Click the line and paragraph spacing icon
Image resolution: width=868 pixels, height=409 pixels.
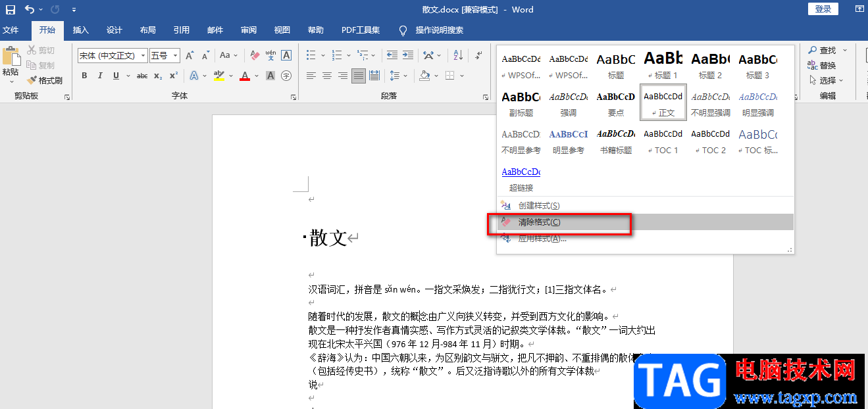click(394, 76)
